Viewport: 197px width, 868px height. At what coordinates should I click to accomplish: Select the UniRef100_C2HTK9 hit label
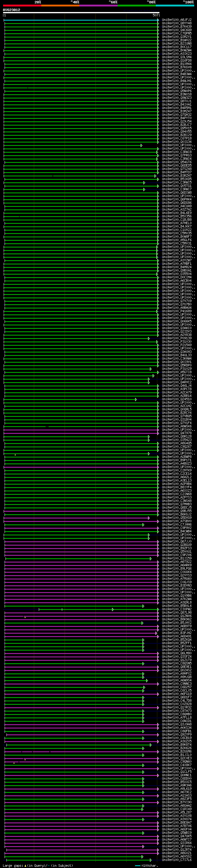coord(177,470)
